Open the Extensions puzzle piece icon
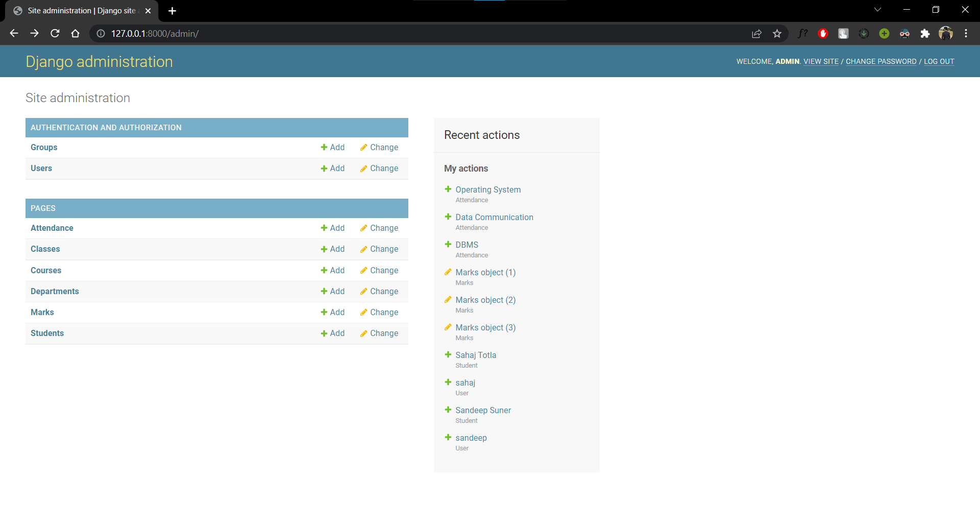 click(x=925, y=33)
